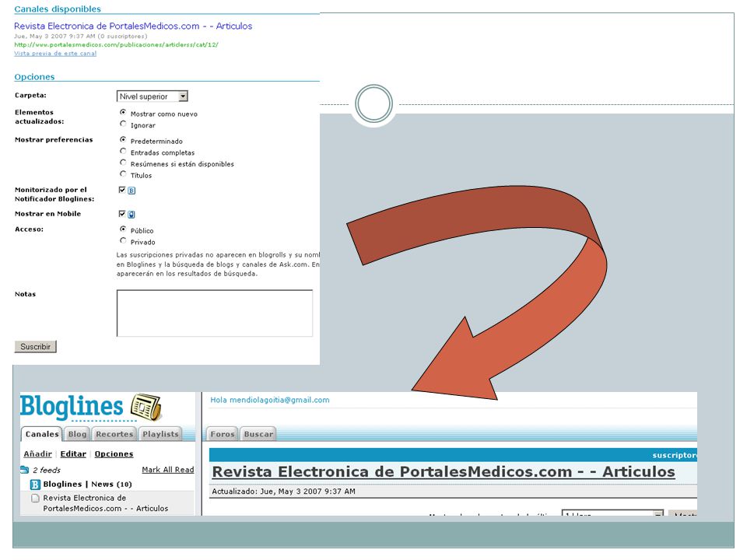Click the blue B icon beside Bloglines News
Viewport: 747px width, 560px height.
point(35,485)
